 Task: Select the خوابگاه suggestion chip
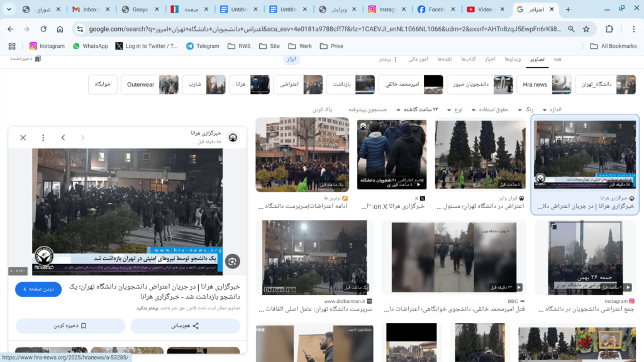[103, 85]
